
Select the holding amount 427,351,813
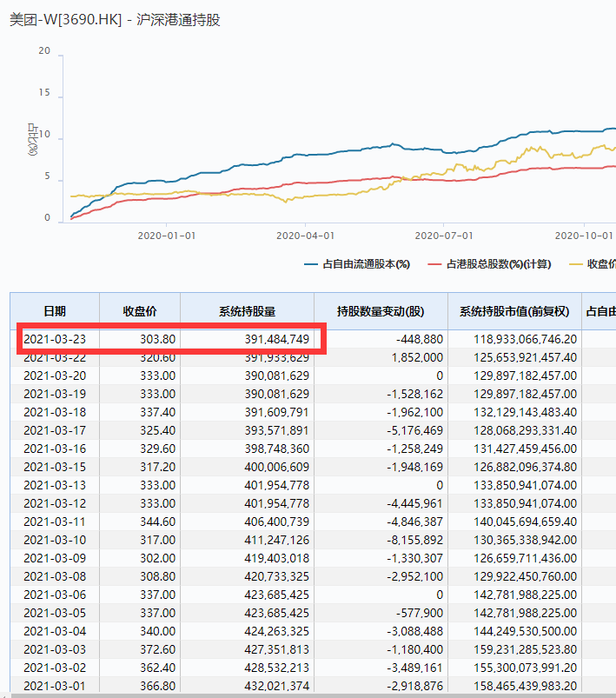click(x=277, y=649)
